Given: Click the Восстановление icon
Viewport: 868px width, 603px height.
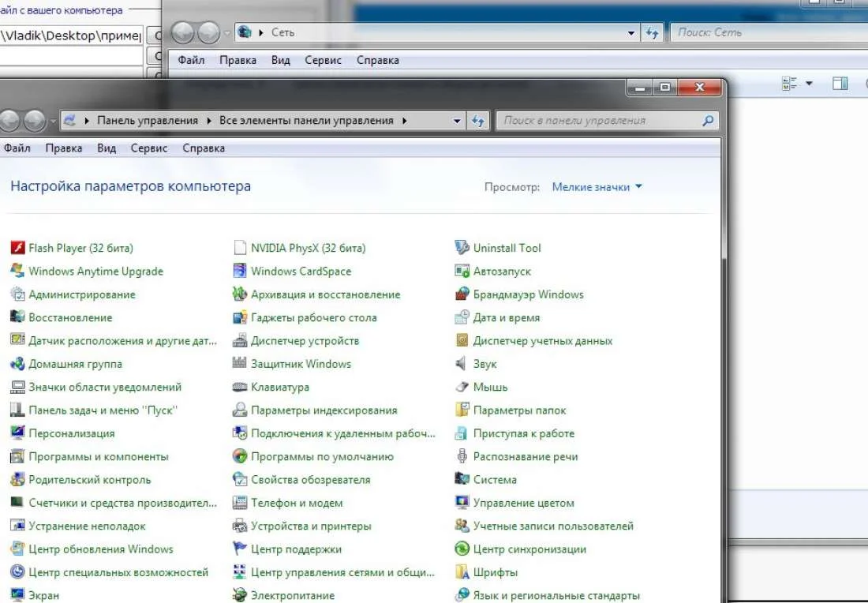Looking at the screenshot, I should (17, 317).
